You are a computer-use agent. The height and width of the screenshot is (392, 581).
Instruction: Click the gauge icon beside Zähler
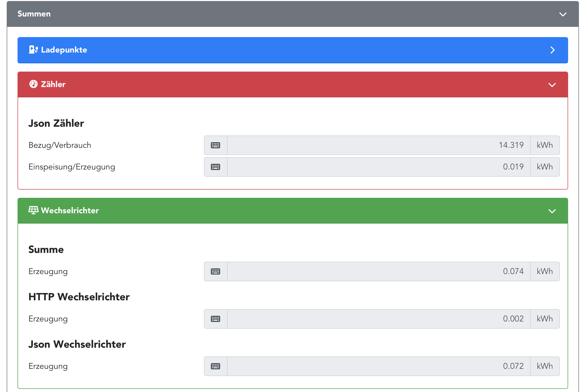point(33,84)
